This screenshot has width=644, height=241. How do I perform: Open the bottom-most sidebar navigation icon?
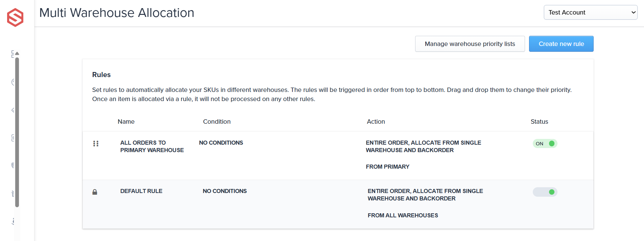(x=13, y=221)
